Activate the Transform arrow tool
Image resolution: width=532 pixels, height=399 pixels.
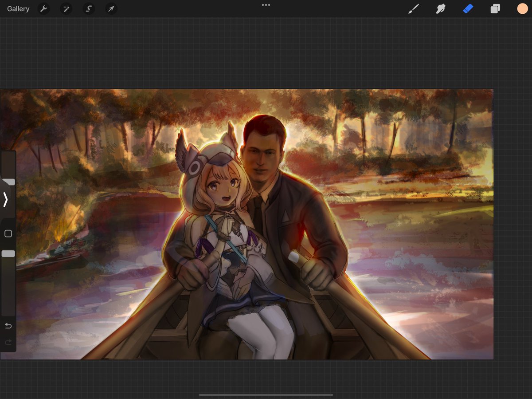(111, 9)
